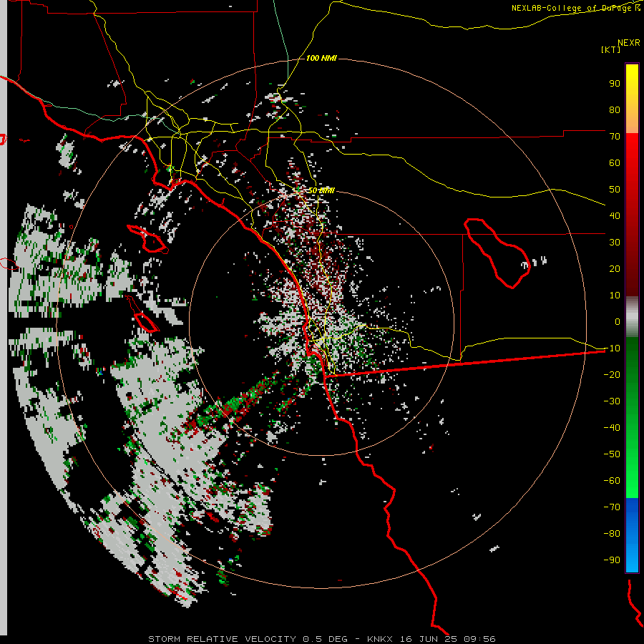The height and width of the screenshot is (644, 644).
Task: Click the -10 value on the velocity scale
Action: (612, 348)
